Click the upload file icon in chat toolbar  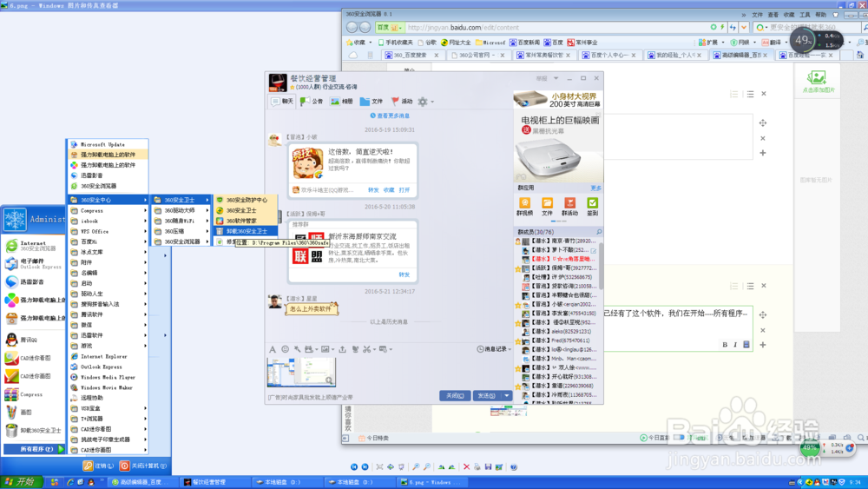click(342, 349)
